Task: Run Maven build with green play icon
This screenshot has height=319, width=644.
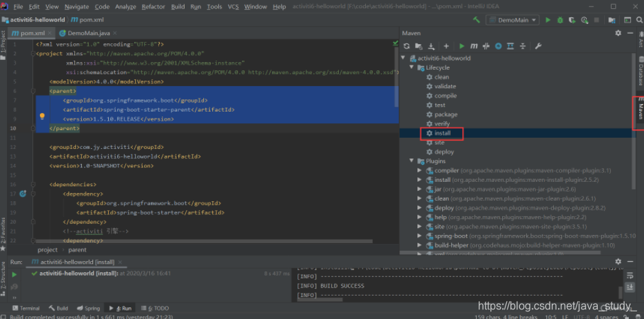Action: (x=462, y=46)
